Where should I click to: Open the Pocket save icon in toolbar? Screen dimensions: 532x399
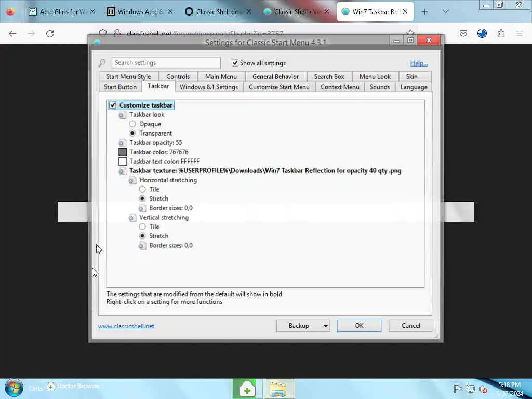click(x=463, y=33)
